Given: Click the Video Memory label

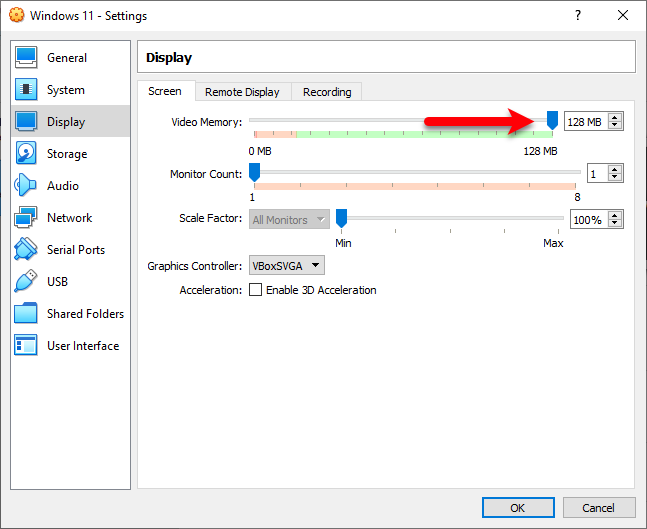Looking at the screenshot, I should pyautogui.click(x=207, y=122).
